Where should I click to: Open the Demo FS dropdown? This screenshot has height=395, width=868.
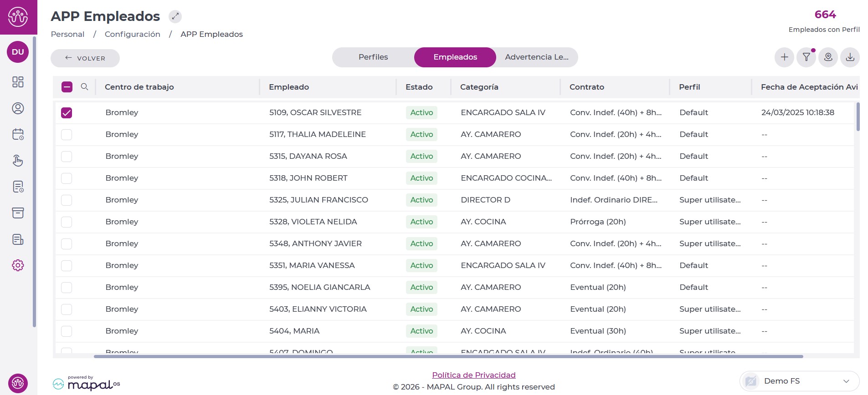pos(799,381)
